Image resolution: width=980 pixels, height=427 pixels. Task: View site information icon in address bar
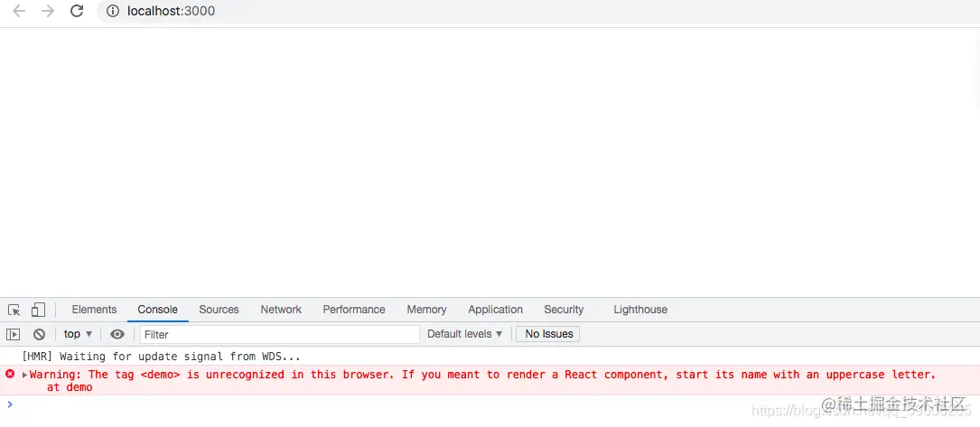pos(113,11)
